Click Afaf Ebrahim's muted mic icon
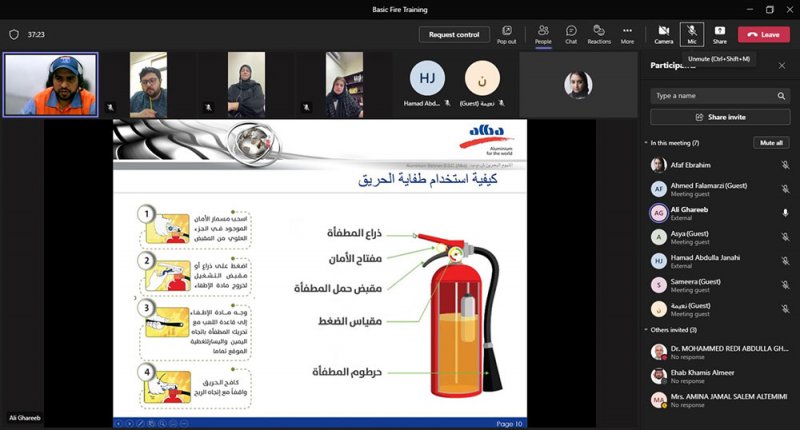This screenshot has width=800, height=430. 785,165
